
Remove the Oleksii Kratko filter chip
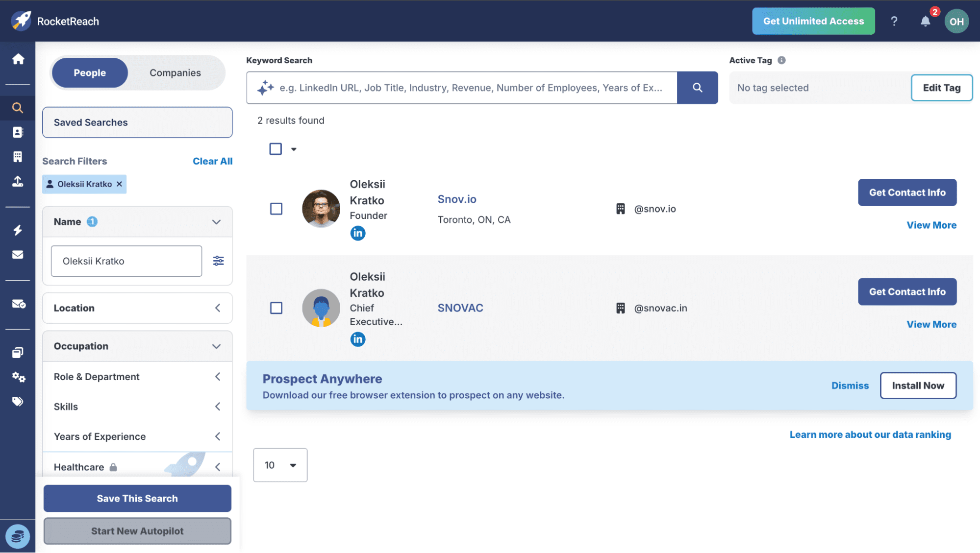click(x=119, y=184)
